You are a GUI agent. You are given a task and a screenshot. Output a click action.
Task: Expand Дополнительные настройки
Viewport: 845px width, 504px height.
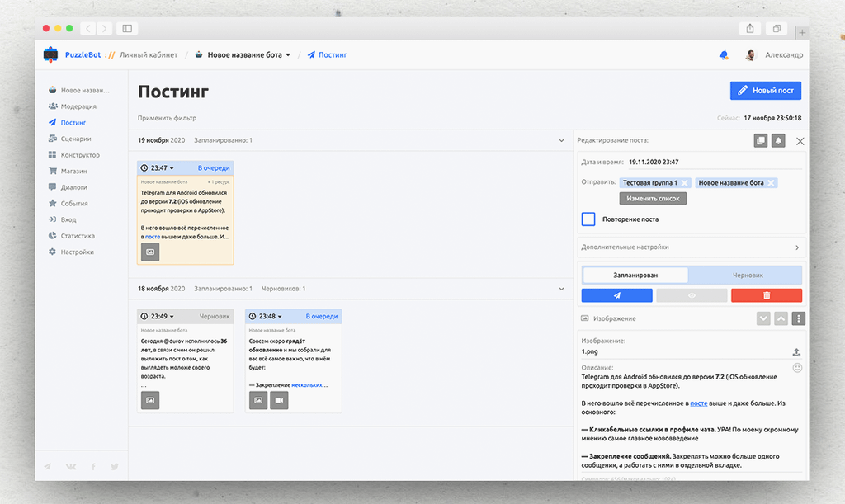(x=692, y=247)
